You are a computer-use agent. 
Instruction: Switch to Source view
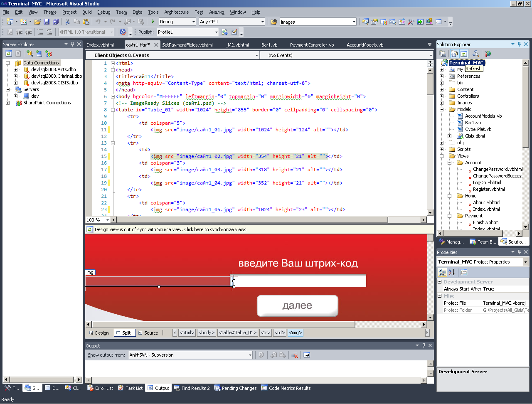click(x=148, y=333)
